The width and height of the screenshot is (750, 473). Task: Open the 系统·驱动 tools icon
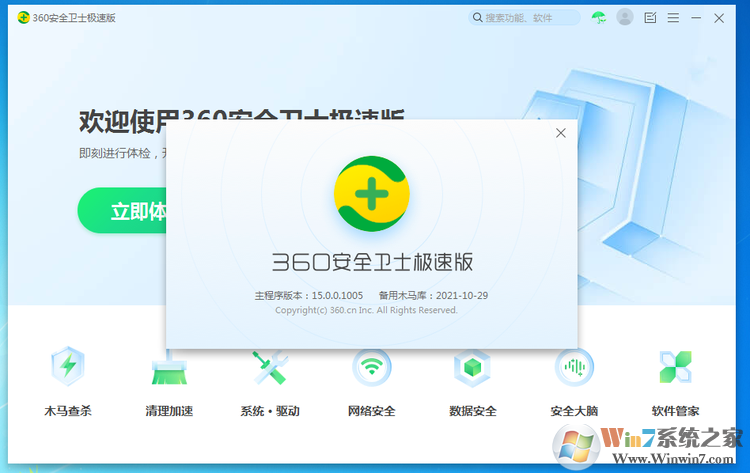270,367
